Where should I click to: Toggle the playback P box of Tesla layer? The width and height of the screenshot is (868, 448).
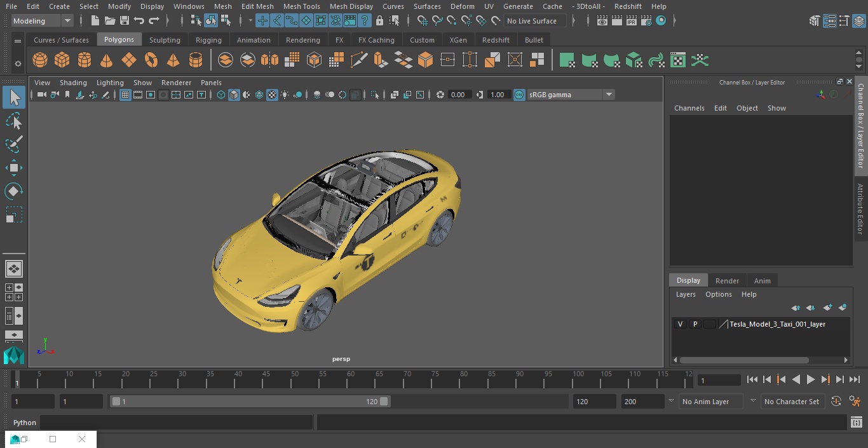695,324
